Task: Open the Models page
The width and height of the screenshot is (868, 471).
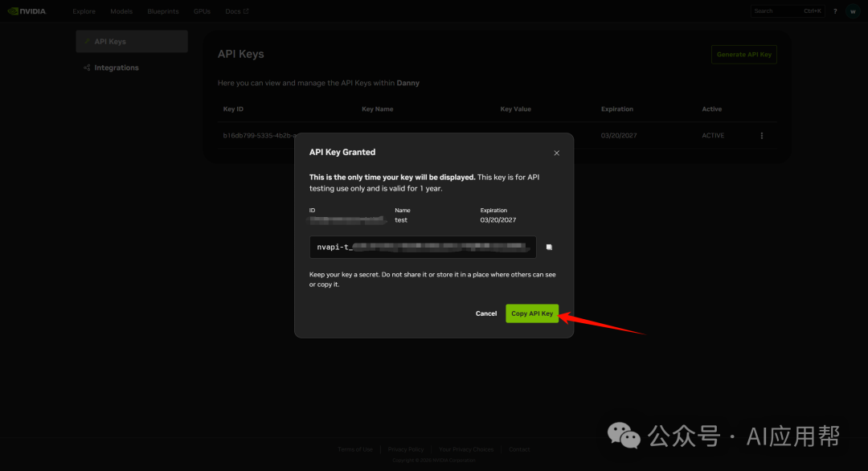Action: pyautogui.click(x=121, y=11)
